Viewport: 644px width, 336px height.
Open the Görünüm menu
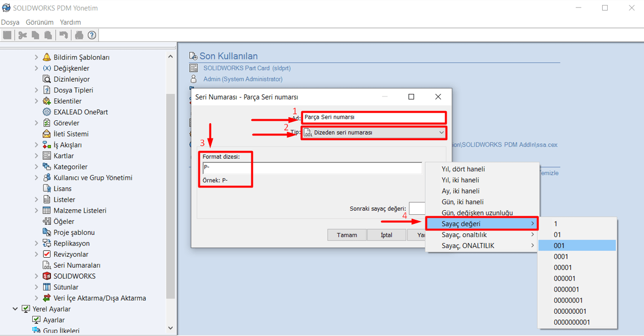[39, 22]
